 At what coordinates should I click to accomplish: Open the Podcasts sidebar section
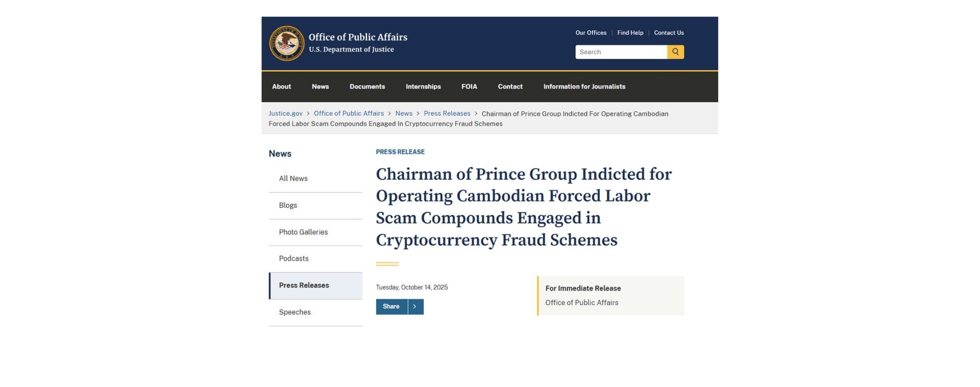click(293, 258)
